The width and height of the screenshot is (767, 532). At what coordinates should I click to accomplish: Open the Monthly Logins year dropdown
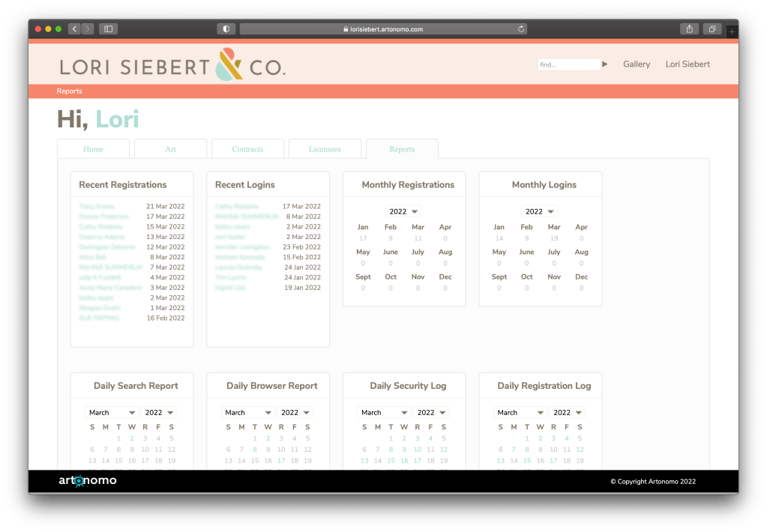(x=540, y=211)
